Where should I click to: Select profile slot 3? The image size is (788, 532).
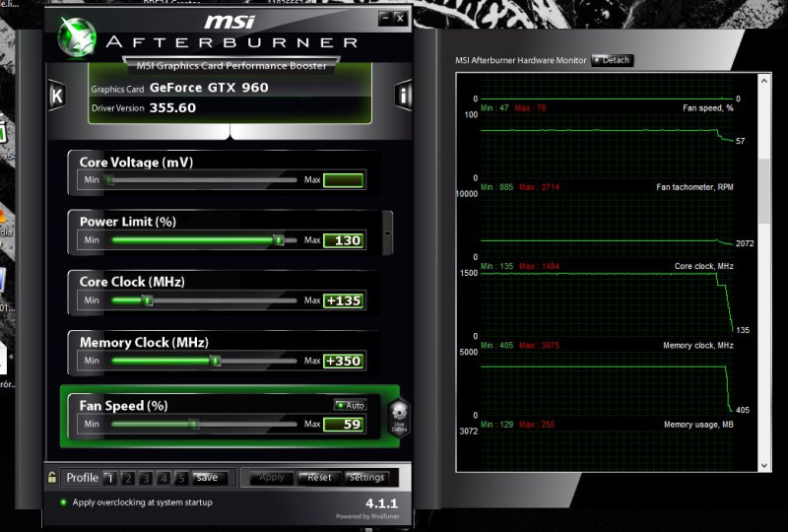click(146, 478)
